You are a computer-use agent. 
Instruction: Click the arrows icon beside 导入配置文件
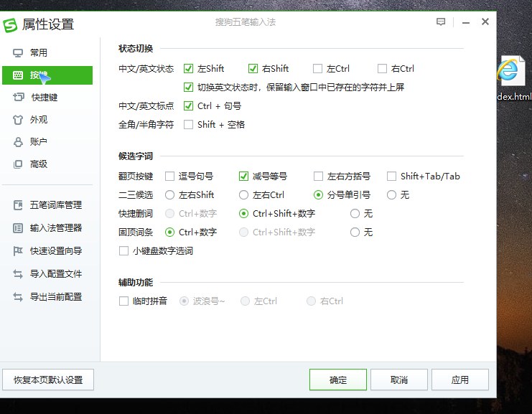(18, 273)
